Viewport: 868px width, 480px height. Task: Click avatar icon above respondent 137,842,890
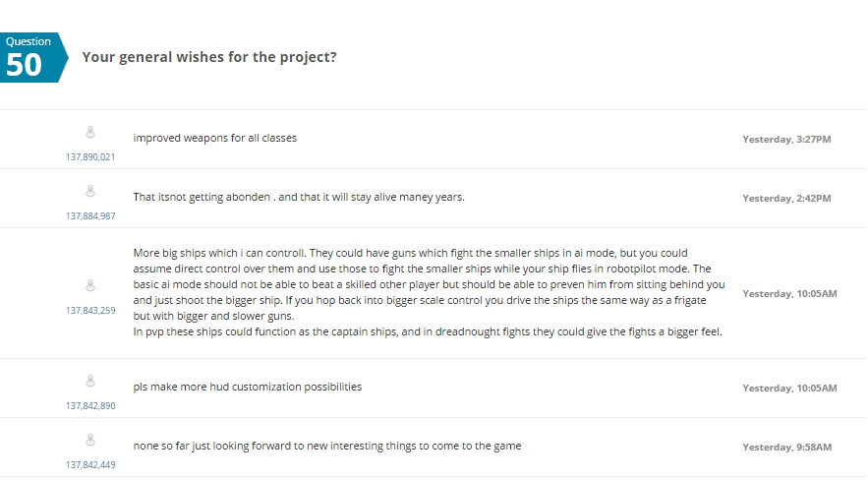click(90, 381)
